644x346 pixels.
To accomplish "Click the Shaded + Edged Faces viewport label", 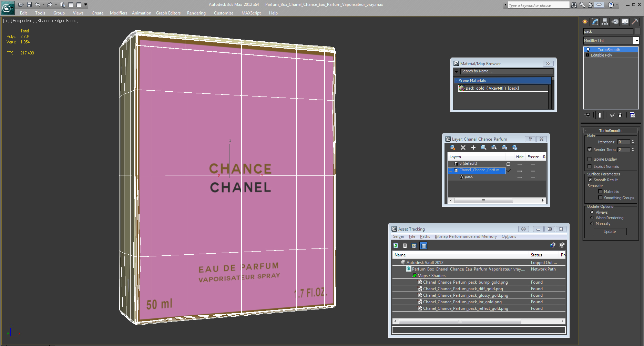I will (x=57, y=21).
